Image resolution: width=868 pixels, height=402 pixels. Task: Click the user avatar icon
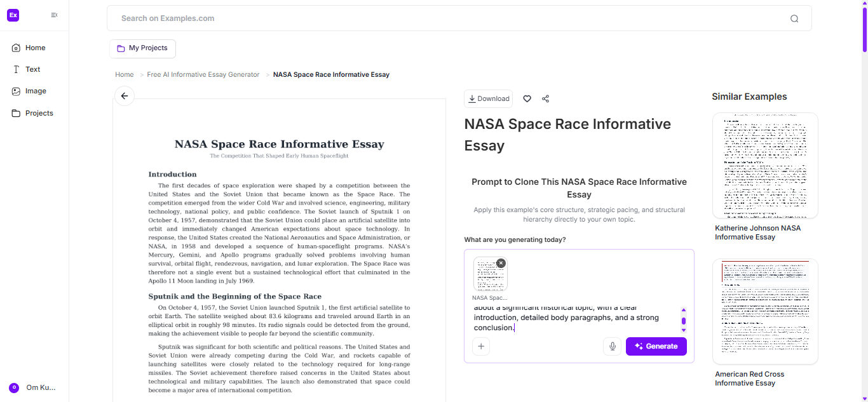click(14, 387)
